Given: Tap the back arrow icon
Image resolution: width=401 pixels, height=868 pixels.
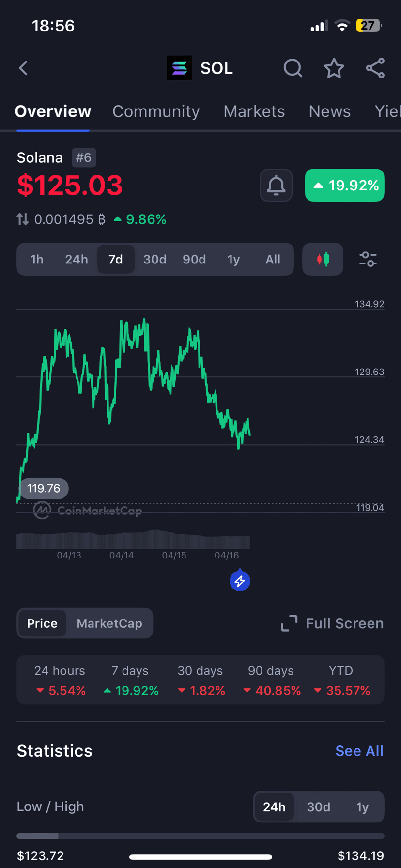Looking at the screenshot, I should pyautogui.click(x=23, y=68).
